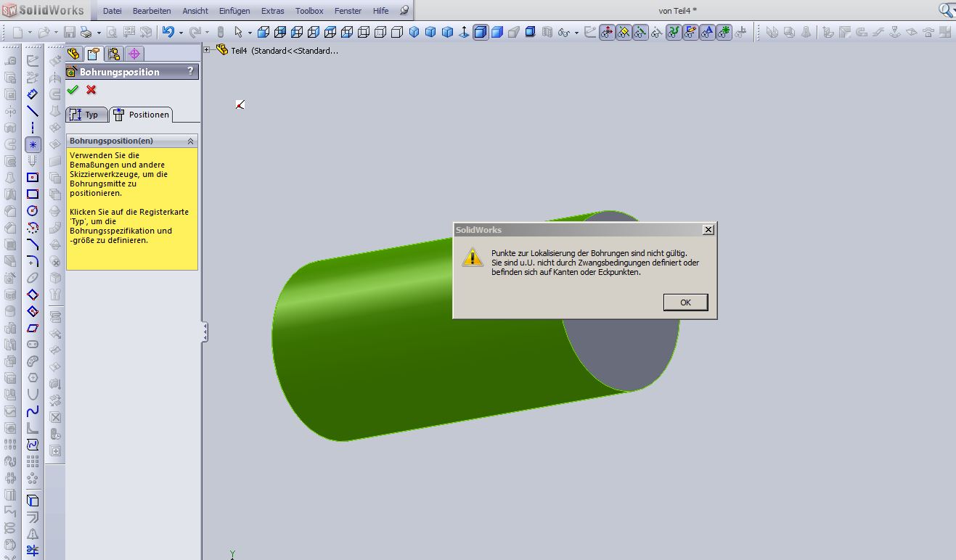Select the Smart Dimension sketch tool
Screen dimensions: 956x560
(x=33, y=94)
